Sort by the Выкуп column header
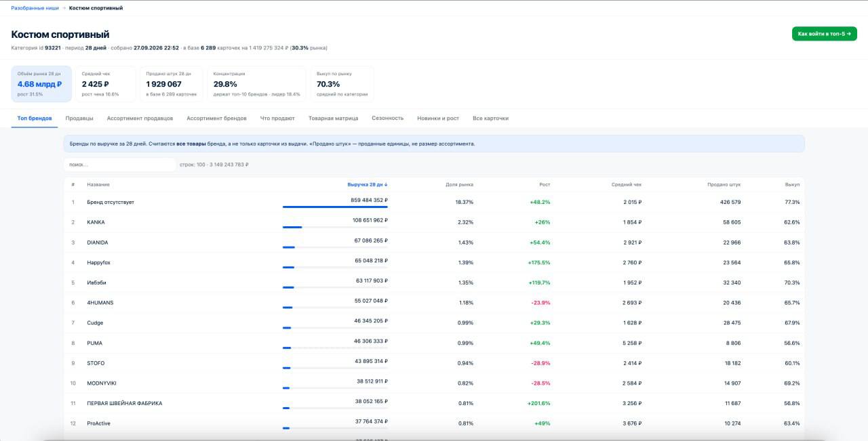This screenshot has height=441, width=868. [x=793, y=184]
